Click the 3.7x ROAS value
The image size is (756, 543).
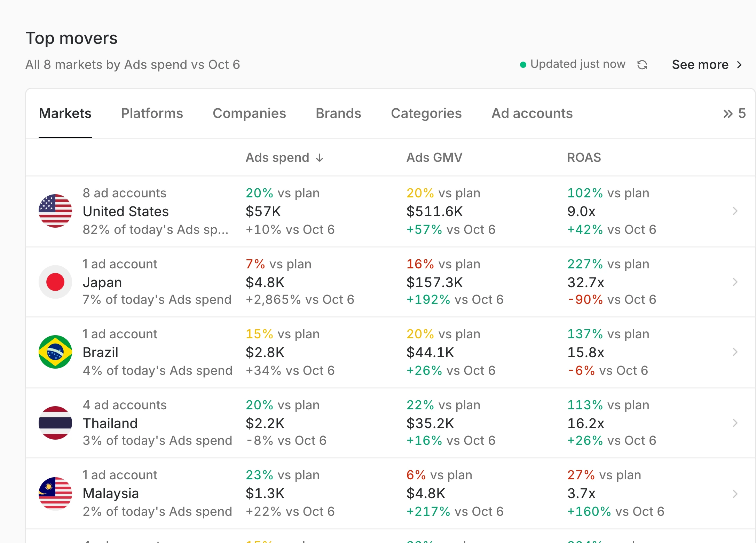[x=581, y=493]
